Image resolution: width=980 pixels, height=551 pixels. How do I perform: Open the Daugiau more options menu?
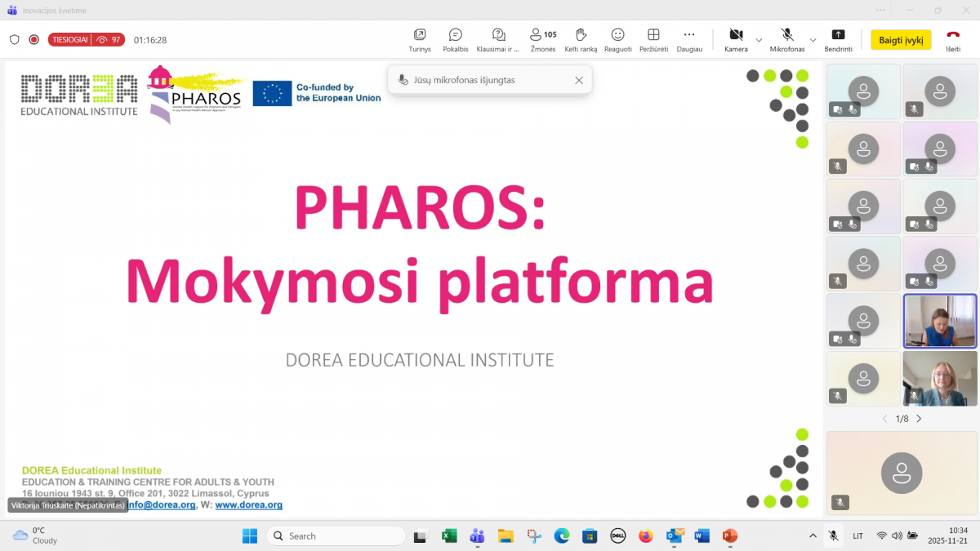tap(688, 39)
